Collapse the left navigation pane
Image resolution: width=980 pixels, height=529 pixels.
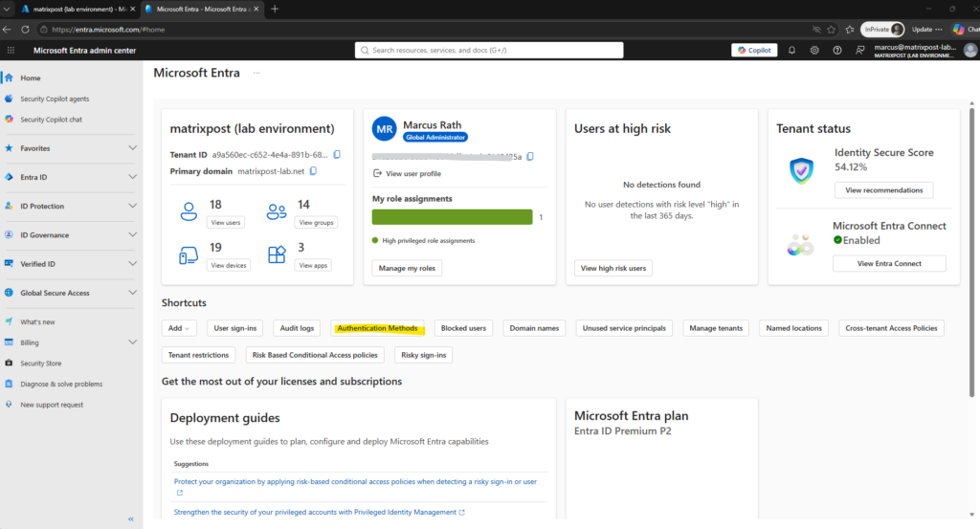point(130,519)
